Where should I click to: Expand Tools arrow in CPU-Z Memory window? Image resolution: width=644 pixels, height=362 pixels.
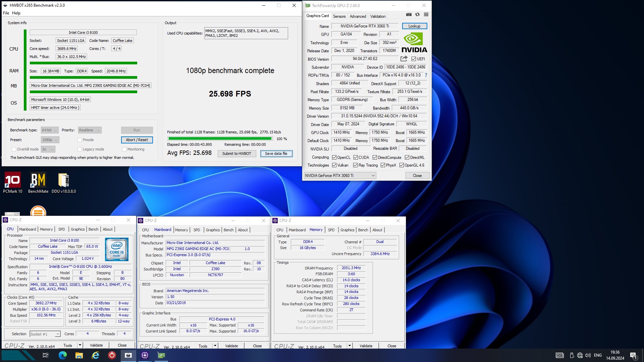tap(350, 346)
